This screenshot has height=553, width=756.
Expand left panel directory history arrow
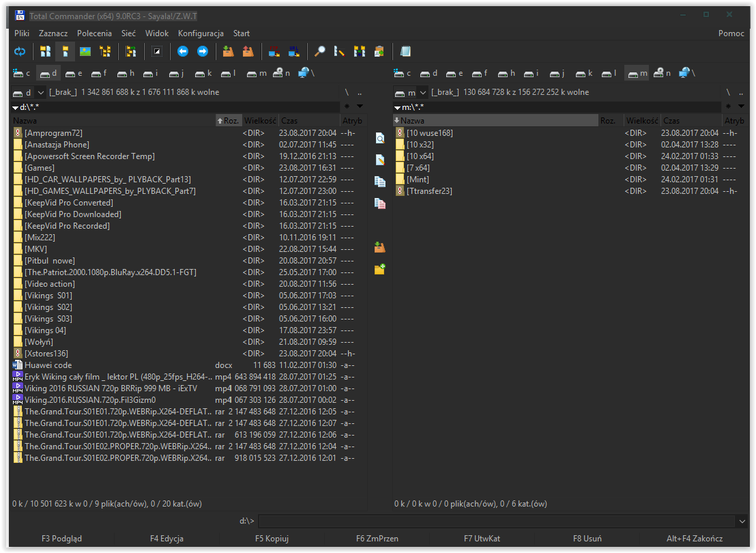tap(360, 106)
